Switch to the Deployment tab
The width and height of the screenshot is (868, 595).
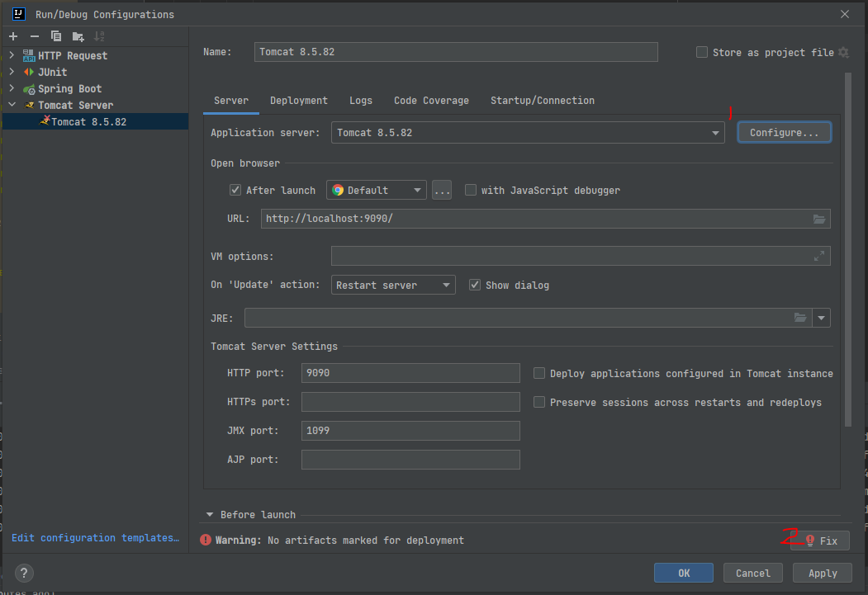(x=299, y=101)
